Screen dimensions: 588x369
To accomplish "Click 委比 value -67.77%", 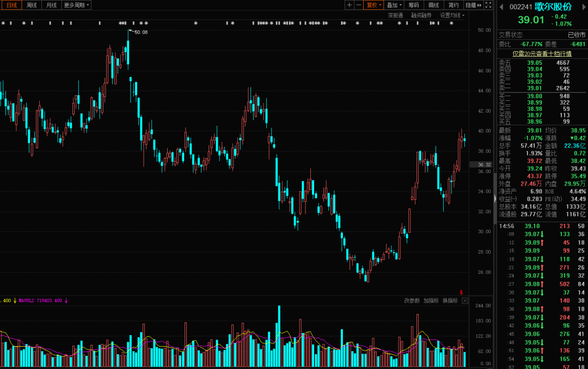I will pyautogui.click(x=531, y=44).
